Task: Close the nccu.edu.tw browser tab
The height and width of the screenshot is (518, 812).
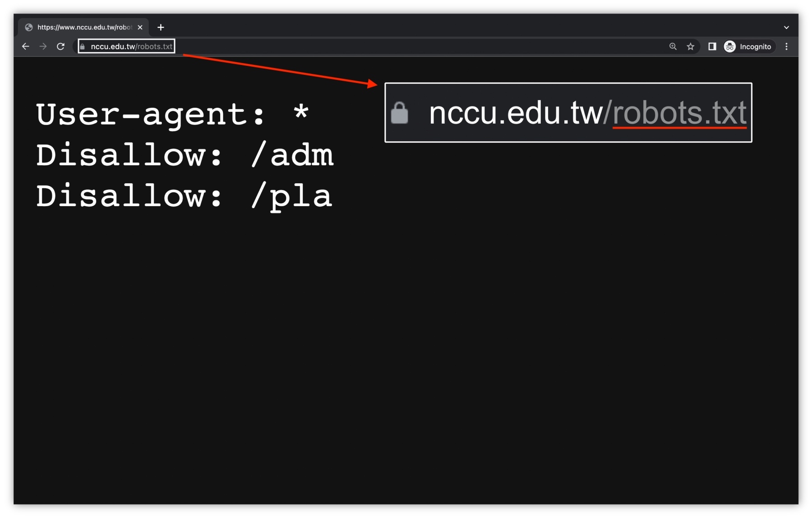Action: tap(140, 27)
